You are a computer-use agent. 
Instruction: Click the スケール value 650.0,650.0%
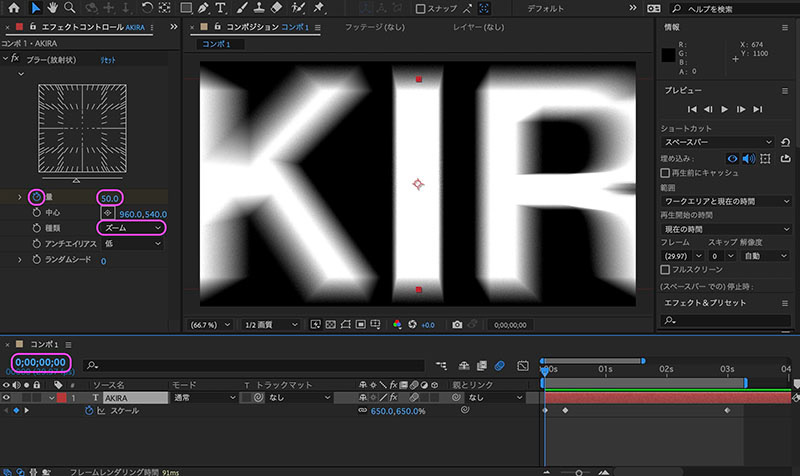(398, 411)
